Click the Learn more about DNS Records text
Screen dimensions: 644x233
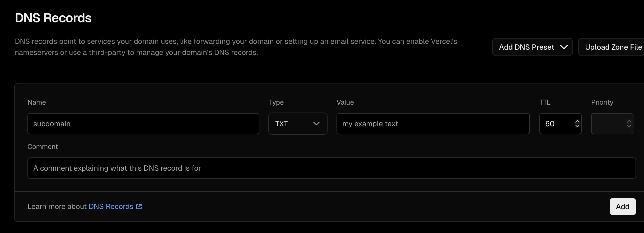[57, 206]
